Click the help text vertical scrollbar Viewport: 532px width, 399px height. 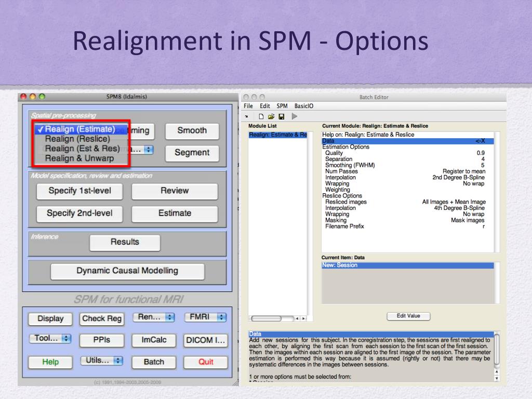(497, 351)
